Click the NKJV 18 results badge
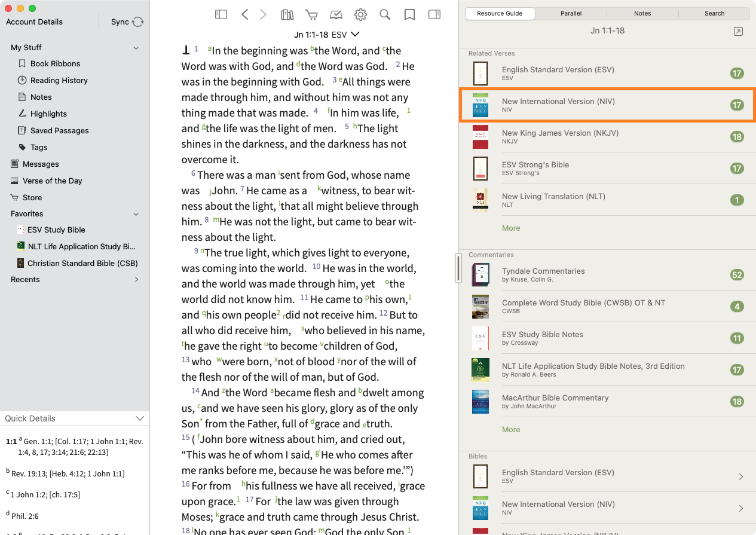 tap(737, 137)
